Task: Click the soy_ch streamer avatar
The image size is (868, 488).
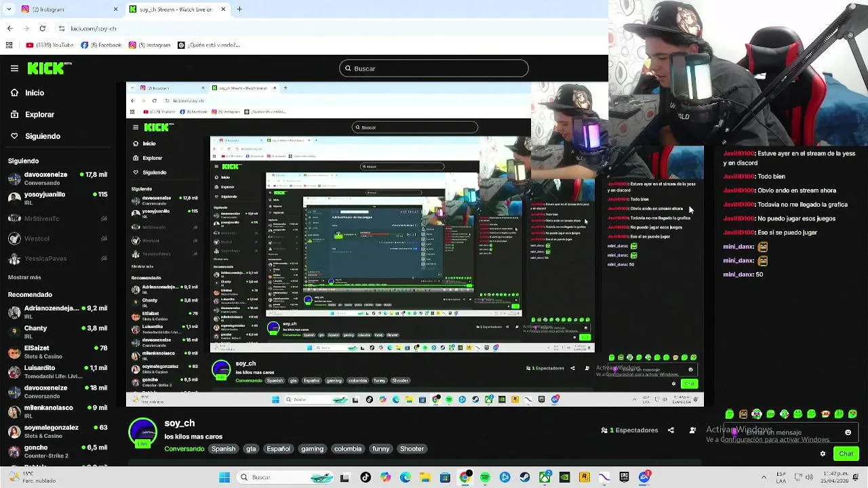Action: click(142, 432)
